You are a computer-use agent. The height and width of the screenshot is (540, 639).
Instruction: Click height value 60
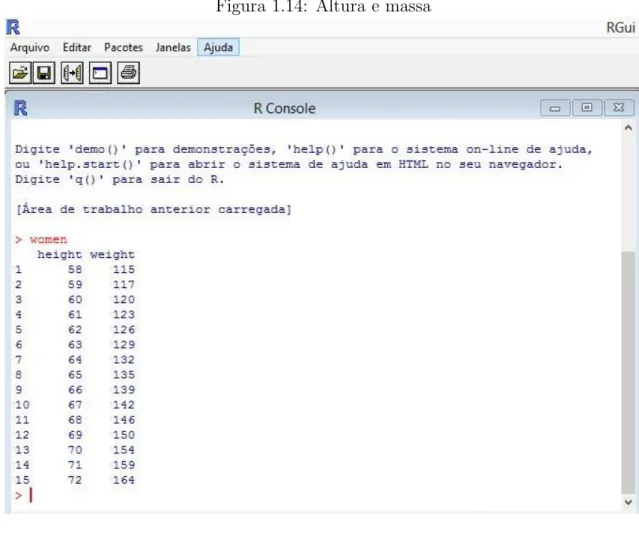tap(75, 300)
